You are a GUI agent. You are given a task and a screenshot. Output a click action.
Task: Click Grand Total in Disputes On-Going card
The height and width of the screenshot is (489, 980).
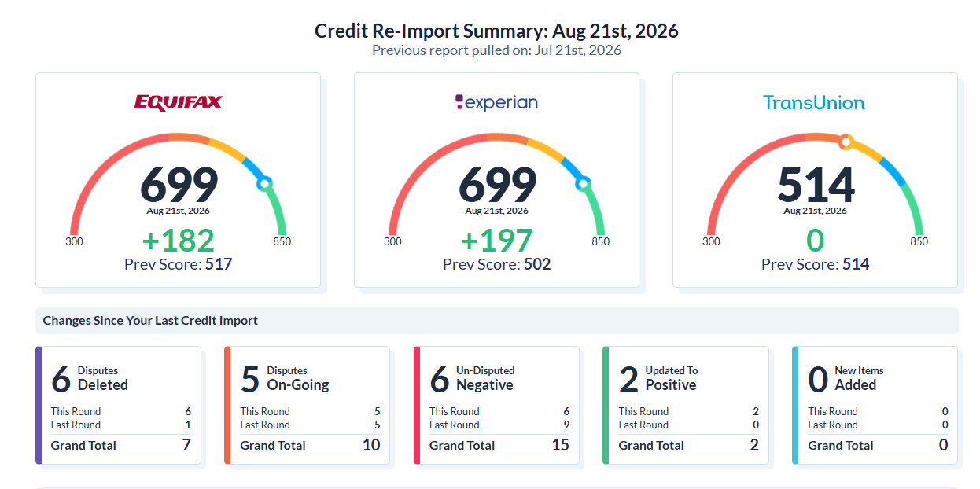tap(273, 445)
